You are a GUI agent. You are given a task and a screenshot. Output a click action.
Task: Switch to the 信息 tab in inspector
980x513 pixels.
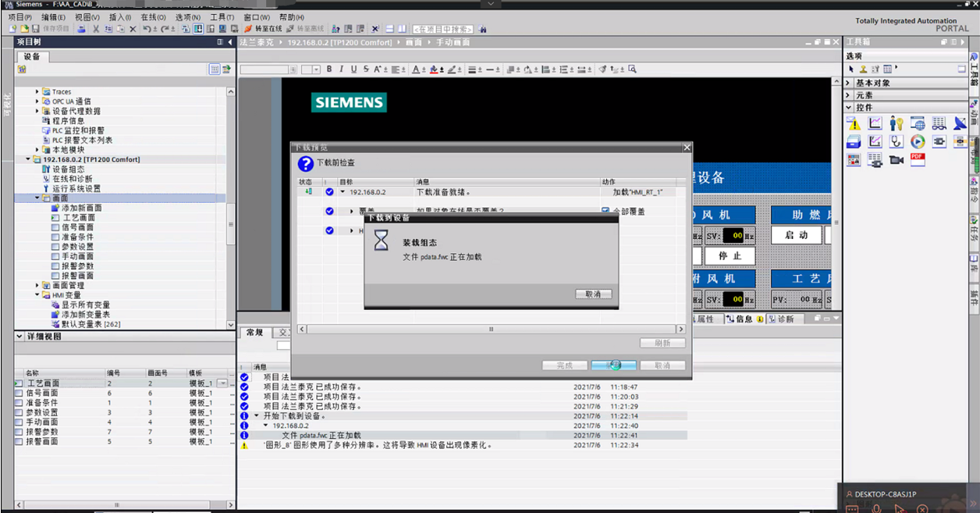point(744,319)
